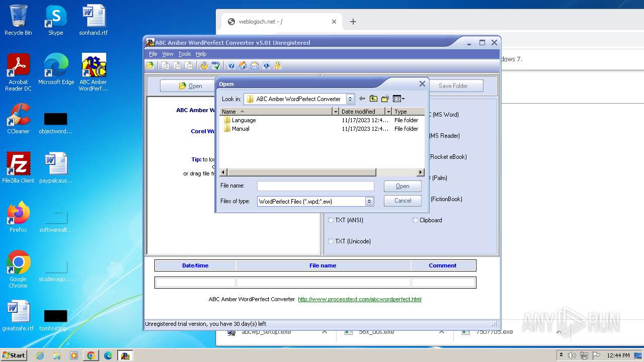Open Recycle Bin desktop icon
The image size is (644, 362).
click(x=18, y=21)
